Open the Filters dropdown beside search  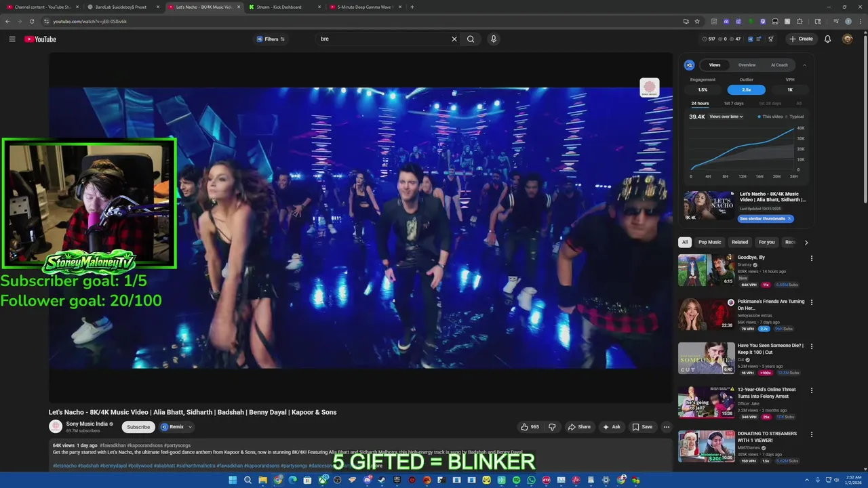point(271,39)
